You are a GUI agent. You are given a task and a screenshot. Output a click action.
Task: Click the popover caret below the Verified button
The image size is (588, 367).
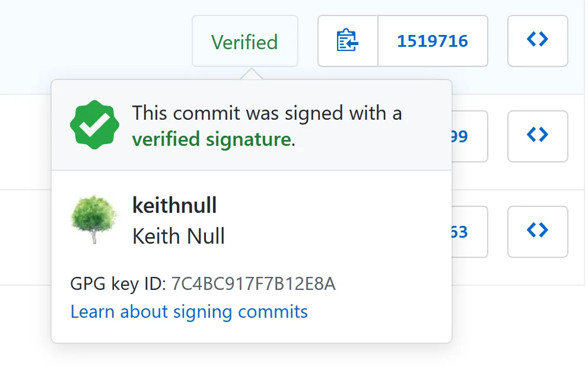pyautogui.click(x=251, y=74)
